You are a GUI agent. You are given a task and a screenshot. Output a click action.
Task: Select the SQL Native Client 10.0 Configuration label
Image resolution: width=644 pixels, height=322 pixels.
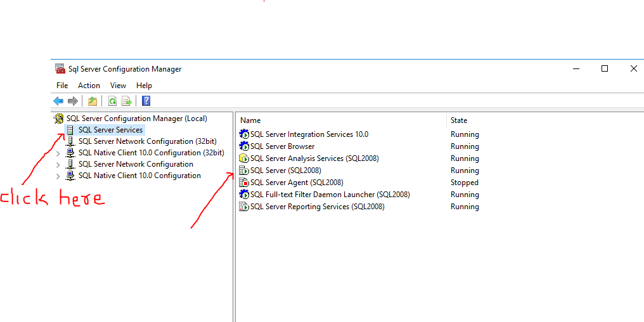(139, 176)
